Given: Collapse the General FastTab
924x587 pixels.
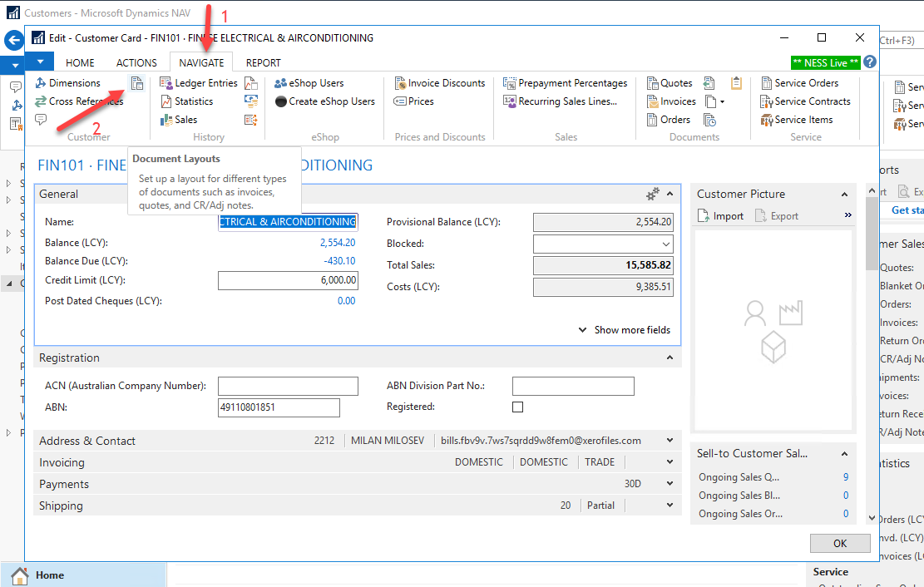Looking at the screenshot, I should [x=670, y=194].
